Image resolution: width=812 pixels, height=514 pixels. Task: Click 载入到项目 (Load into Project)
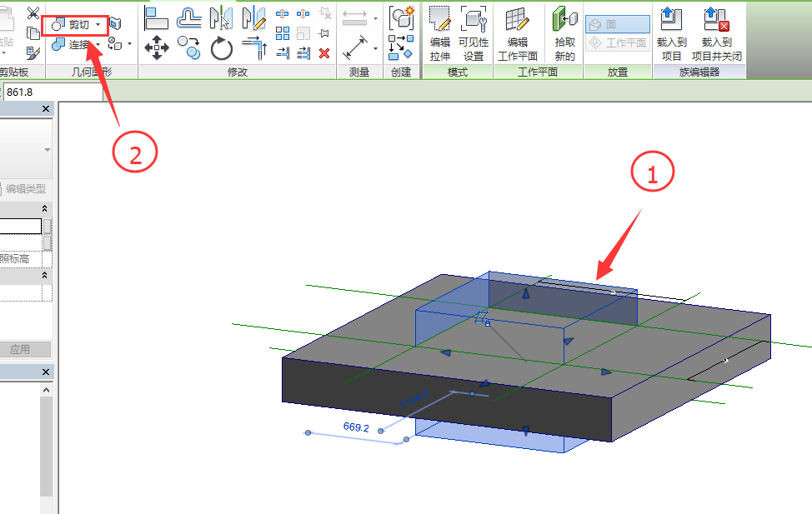pos(672,34)
